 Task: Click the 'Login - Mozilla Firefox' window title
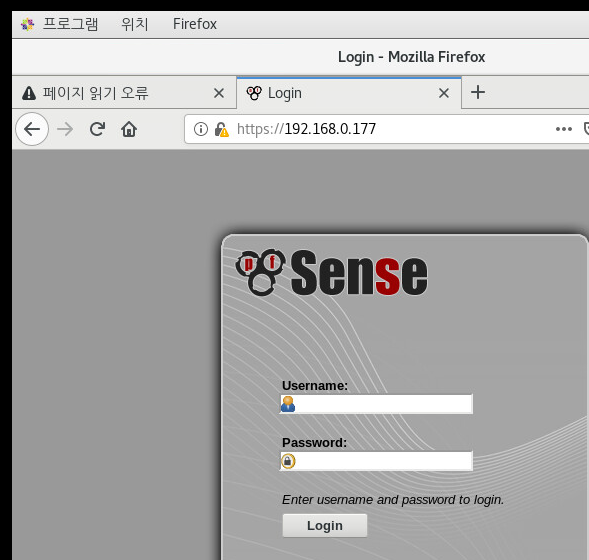pos(411,57)
